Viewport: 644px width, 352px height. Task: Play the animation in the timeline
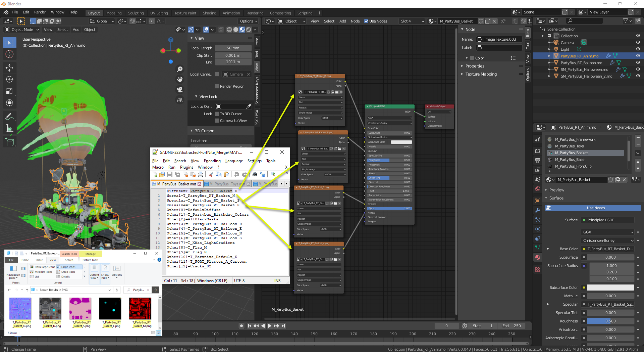pyautogui.click(x=270, y=326)
